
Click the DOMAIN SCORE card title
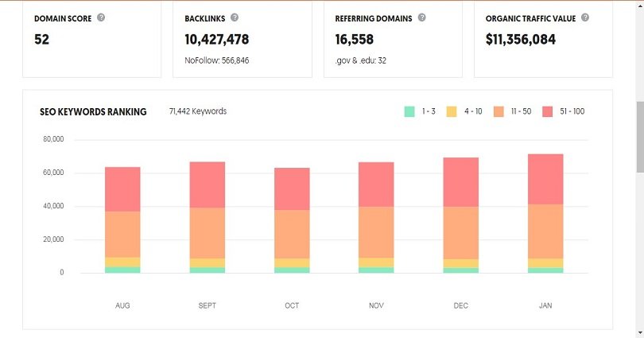tap(63, 18)
